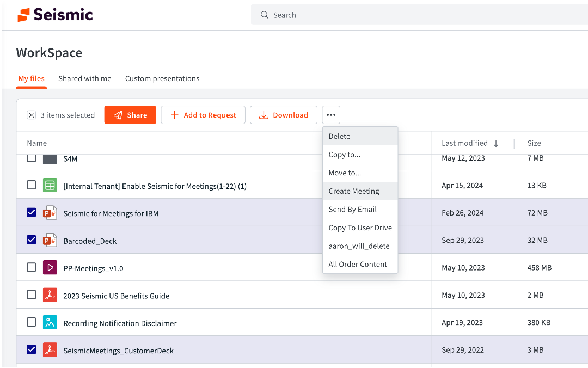The height and width of the screenshot is (368, 588).
Task: Toggle sort direction arrow beside Last modified
Action: click(496, 144)
